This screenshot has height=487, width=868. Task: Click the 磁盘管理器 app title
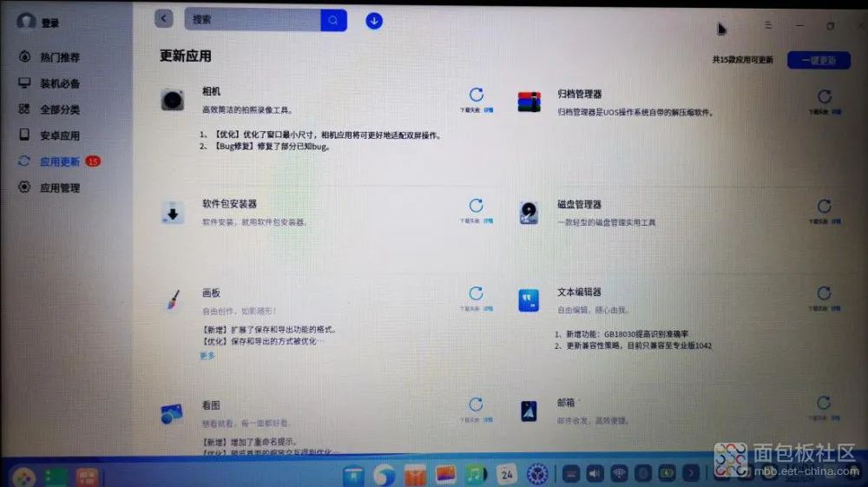pyautogui.click(x=579, y=204)
